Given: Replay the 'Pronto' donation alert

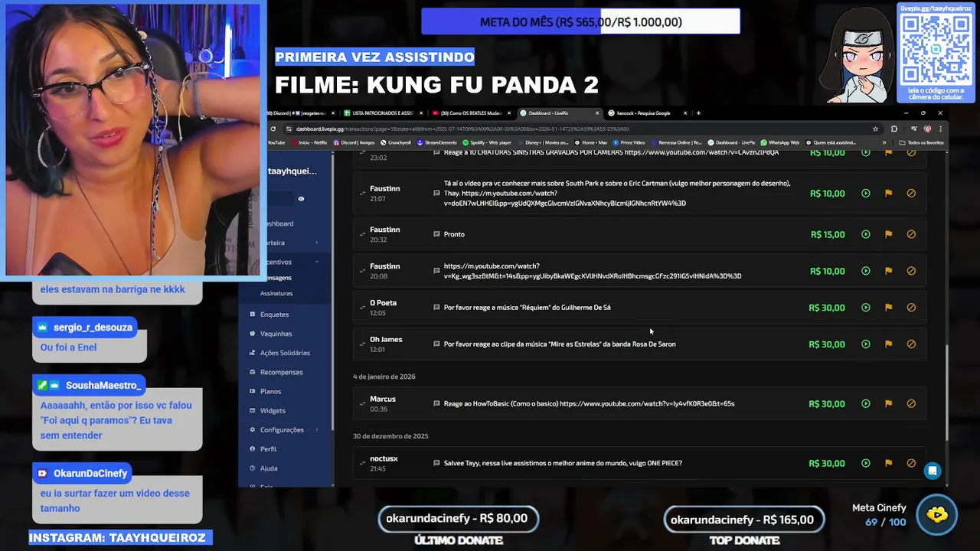Looking at the screenshot, I should click(x=865, y=234).
